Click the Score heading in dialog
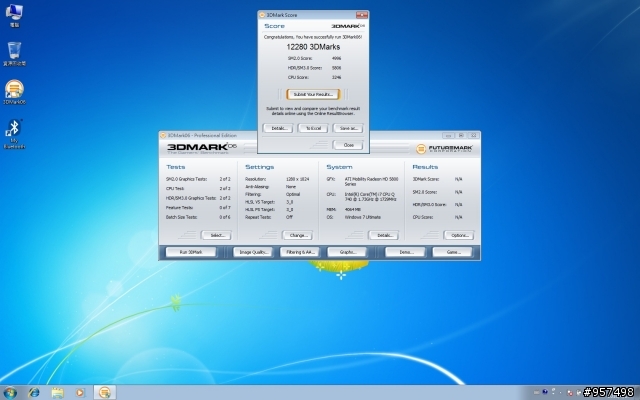The height and width of the screenshot is (400, 640). [x=274, y=26]
